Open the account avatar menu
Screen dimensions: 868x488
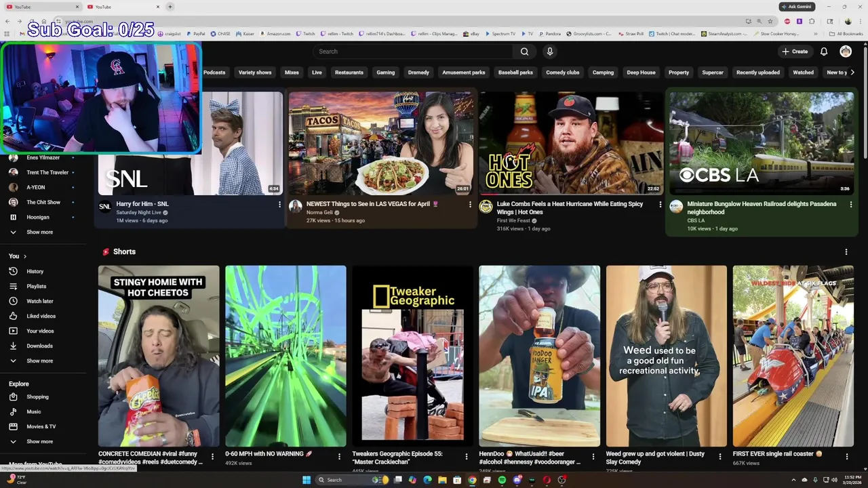click(x=846, y=52)
